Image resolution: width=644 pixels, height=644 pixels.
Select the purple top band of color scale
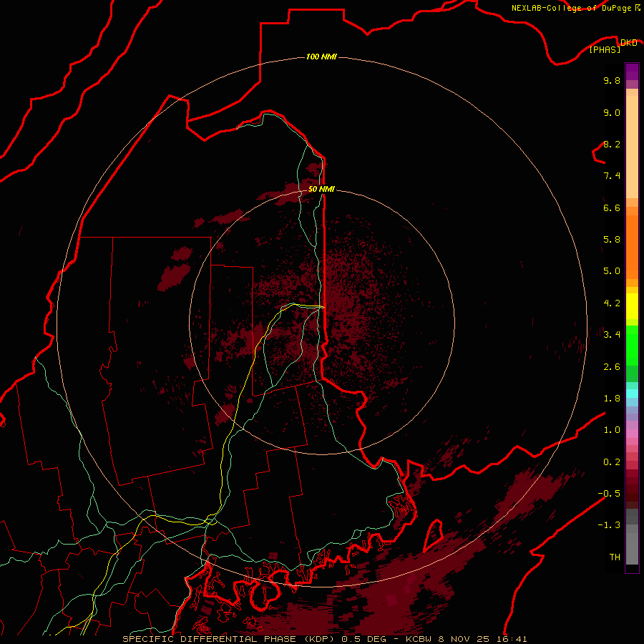(632, 72)
